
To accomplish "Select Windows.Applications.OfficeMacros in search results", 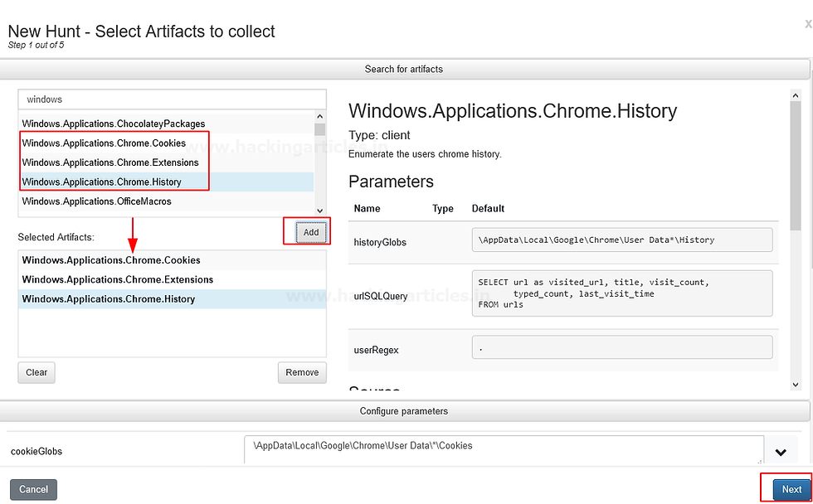I will (x=166, y=201).
